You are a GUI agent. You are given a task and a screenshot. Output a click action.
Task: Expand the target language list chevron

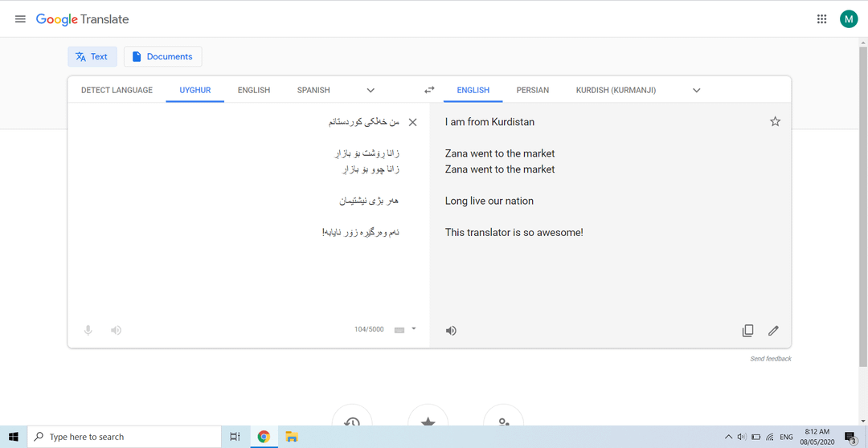[x=697, y=90]
